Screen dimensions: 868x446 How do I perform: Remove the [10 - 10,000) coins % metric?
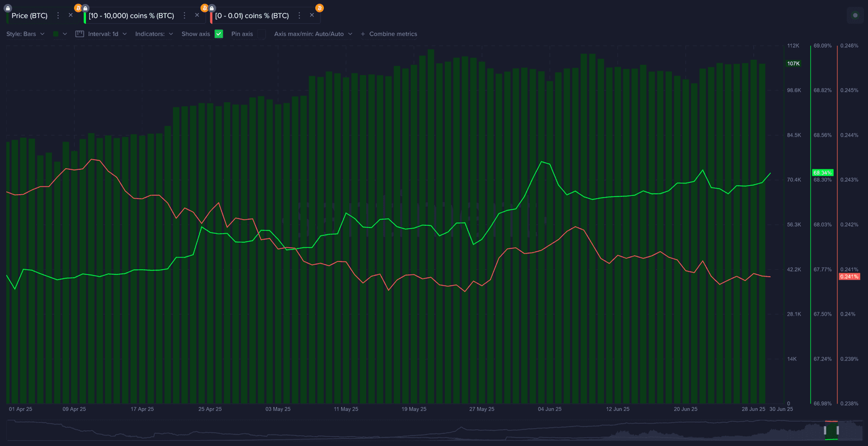[197, 15]
